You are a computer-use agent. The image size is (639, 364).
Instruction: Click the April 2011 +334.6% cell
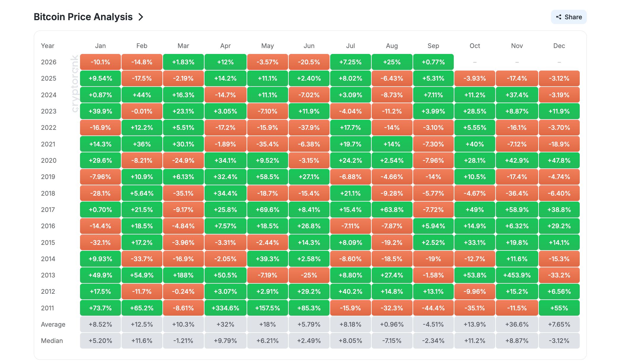coord(225,308)
